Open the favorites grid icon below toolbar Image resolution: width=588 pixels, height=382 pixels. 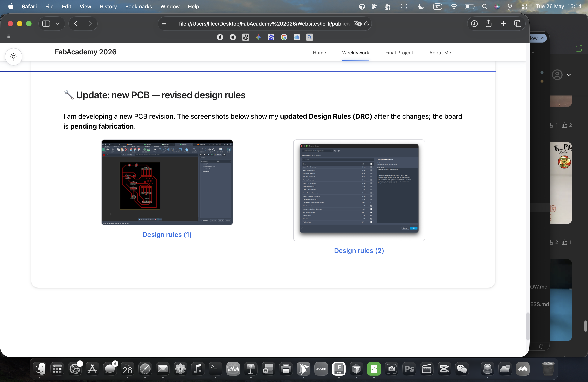pyautogui.click(x=9, y=36)
